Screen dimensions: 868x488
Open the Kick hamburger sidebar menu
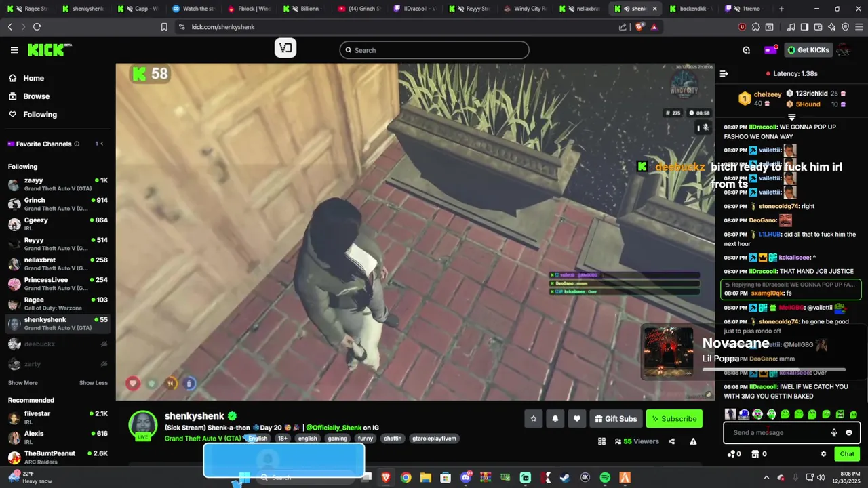coord(14,50)
